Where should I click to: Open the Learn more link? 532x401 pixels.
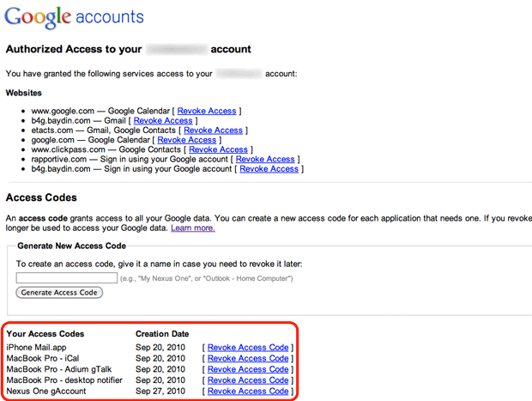tap(193, 228)
